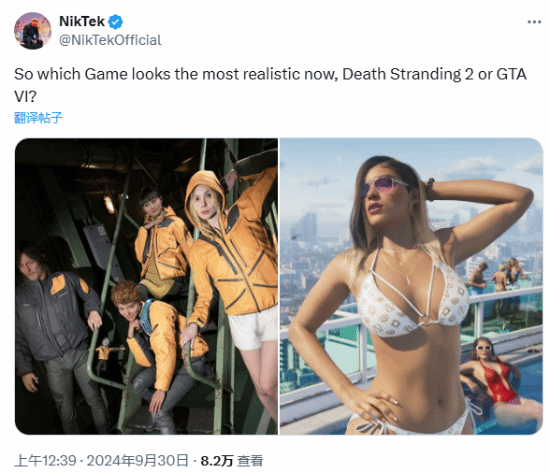This screenshot has height=473, width=550.
Task: Click the 翻译帖子 translate post link
Action: [38, 118]
